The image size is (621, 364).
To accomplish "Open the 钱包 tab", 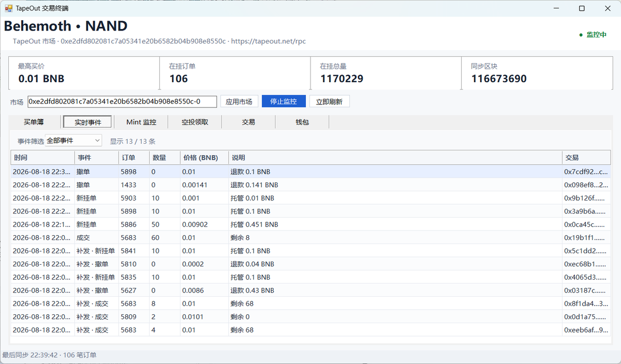I will (302, 122).
